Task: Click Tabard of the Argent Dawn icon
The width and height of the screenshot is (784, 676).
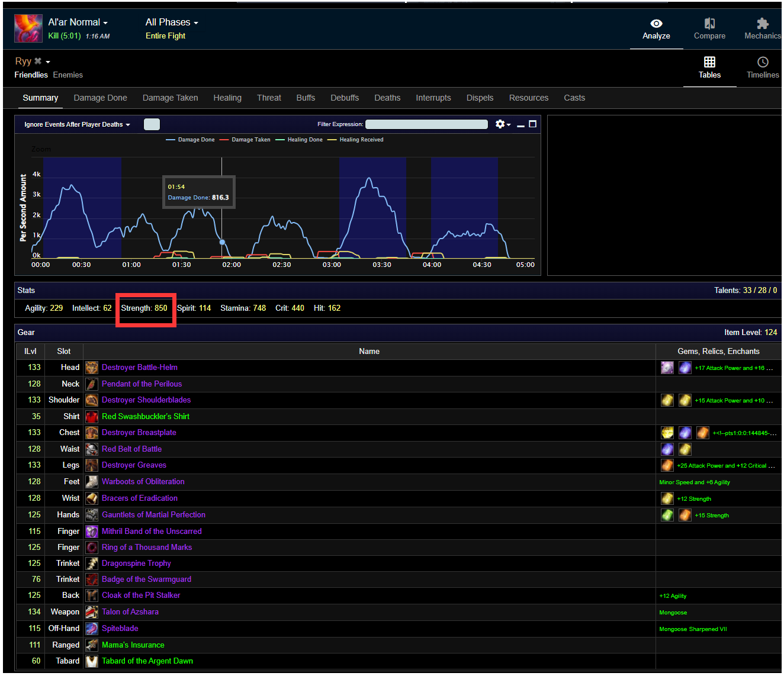Action: [92, 661]
